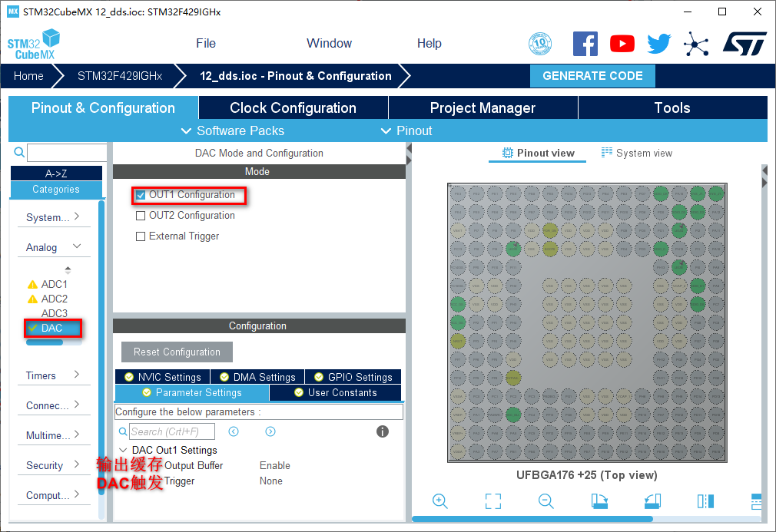Viewport: 776px width, 532px height.
Task: Show parameter info with the info icon
Action: [x=383, y=431]
